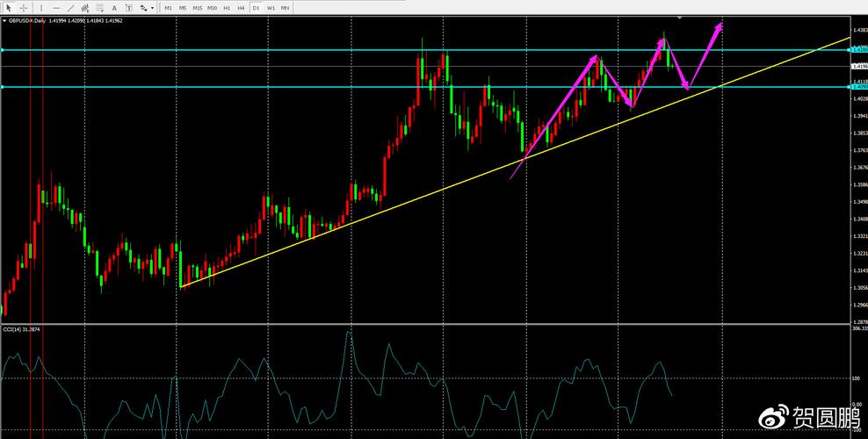This screenshot has height=439, width=868.
Task: Select the text 'A' tool
Action: coord(114,8)
